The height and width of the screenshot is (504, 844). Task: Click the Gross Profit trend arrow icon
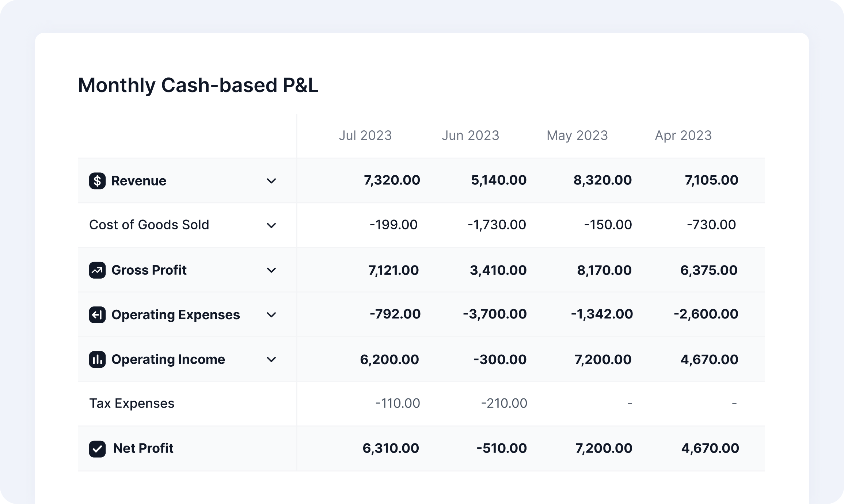97,270
